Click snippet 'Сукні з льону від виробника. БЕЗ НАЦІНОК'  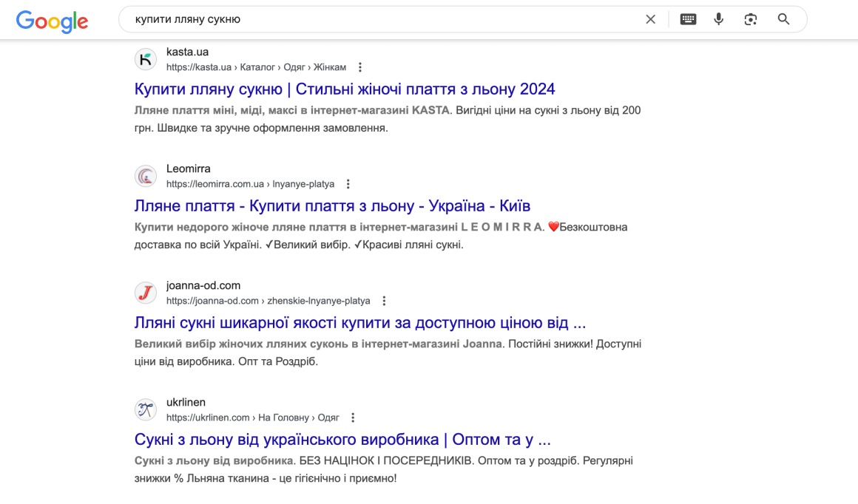pos(303,461)
